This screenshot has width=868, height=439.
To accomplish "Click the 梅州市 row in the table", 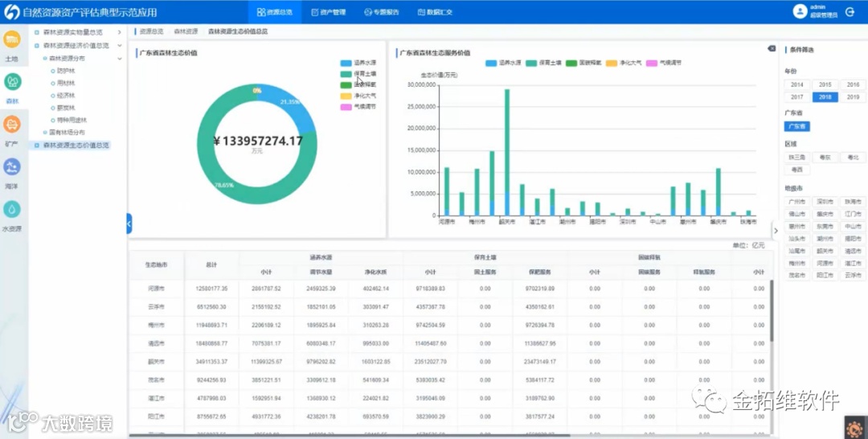I will click(449, 325).
